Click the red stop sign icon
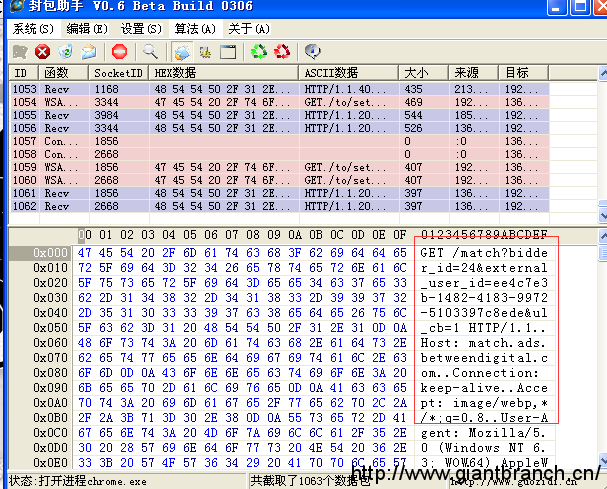Screen dimensions: 607x489 pos(119,51)
